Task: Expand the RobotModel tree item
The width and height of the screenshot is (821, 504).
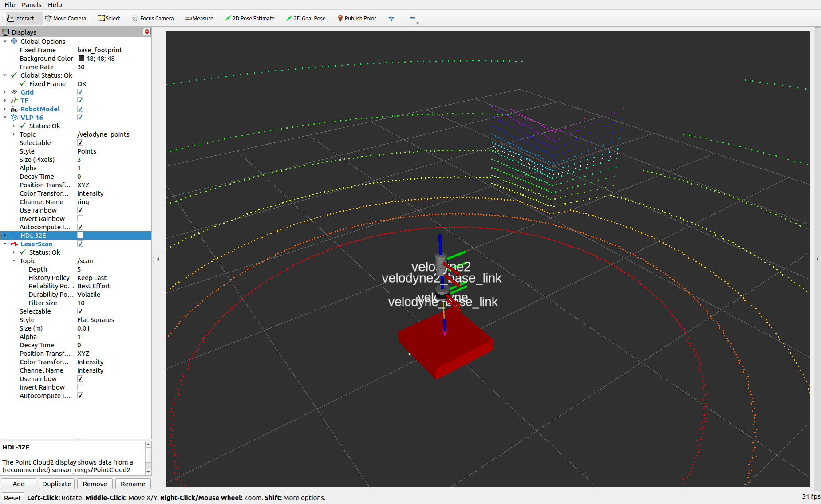Action: click(x=4, y=109)
